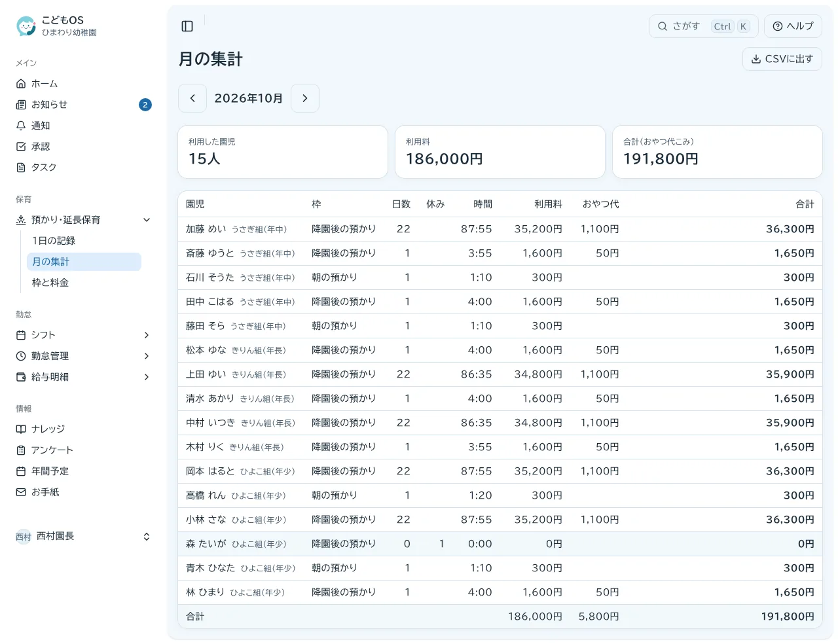This screenshot has width=838, height=644.
Task: Select the 藤田 そら row
Action: pyautogui.click(x=500, y=326)
